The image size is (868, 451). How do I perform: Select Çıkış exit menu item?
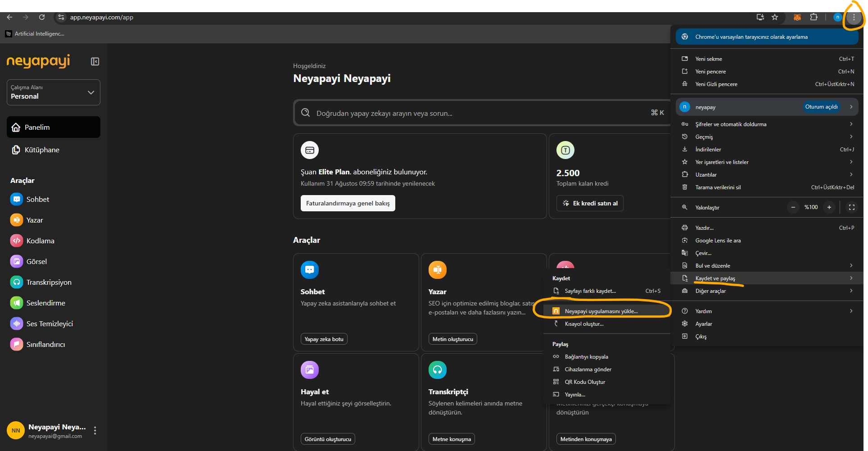(x=767, y=336)
